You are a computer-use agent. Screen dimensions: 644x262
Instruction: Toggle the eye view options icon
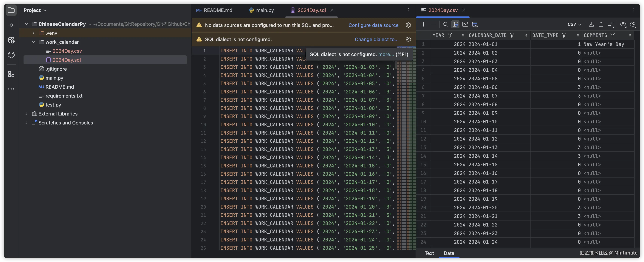click(623, 24)
